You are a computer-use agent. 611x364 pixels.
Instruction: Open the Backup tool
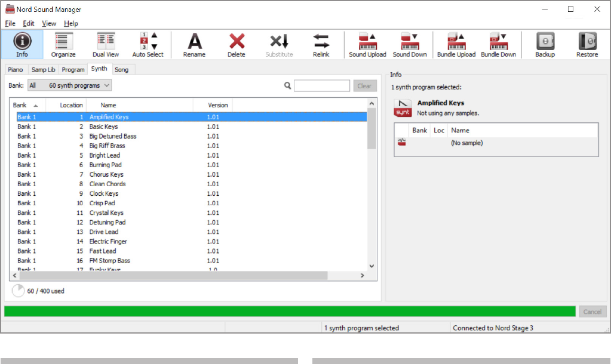pyautogui.click(x=545, y=45)
